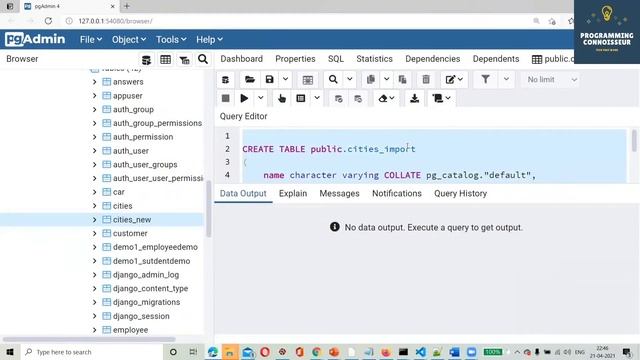Open the execute options dropdown arrow
Viewport: 640px width, 360px height.
tap(260, 98)
